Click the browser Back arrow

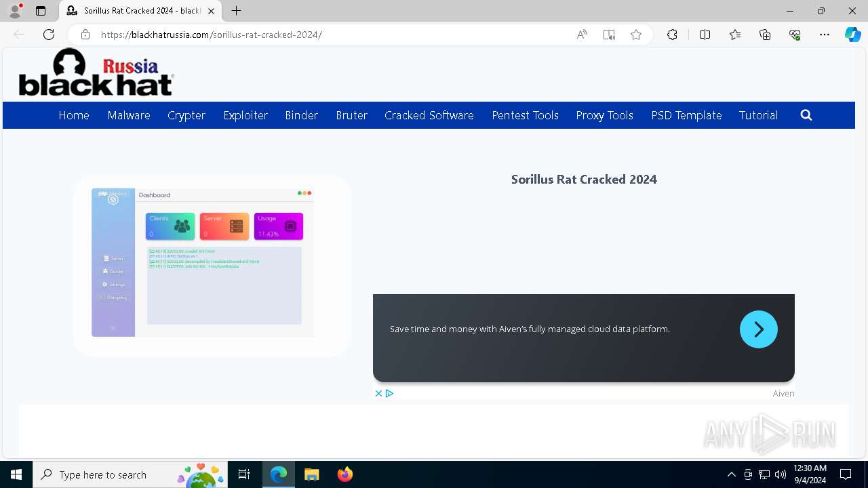coord(19,35)
